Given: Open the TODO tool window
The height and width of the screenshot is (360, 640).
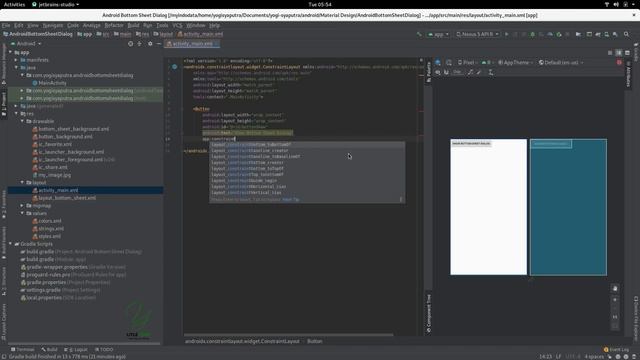Looking at the screenshot, I should (104, 349).
